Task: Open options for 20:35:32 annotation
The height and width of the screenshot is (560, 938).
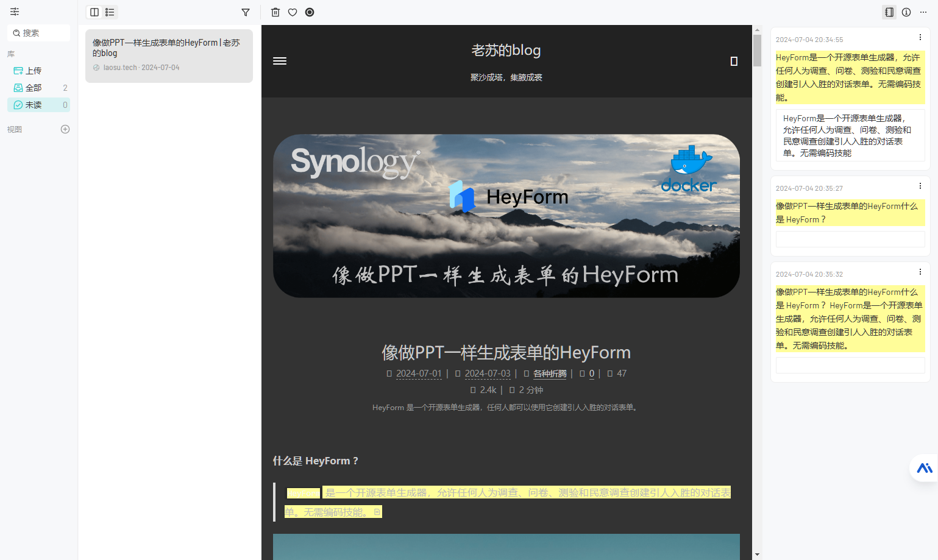Action: (920, 272)
